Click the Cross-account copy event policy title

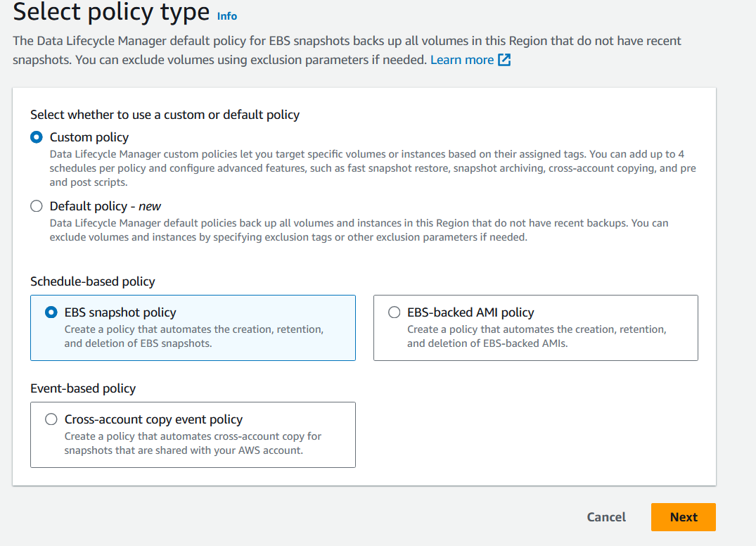[x=153, y=419]
